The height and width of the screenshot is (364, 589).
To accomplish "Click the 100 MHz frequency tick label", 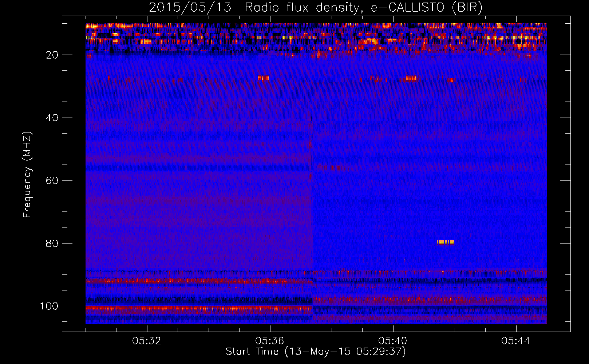I will pos(49,306).
